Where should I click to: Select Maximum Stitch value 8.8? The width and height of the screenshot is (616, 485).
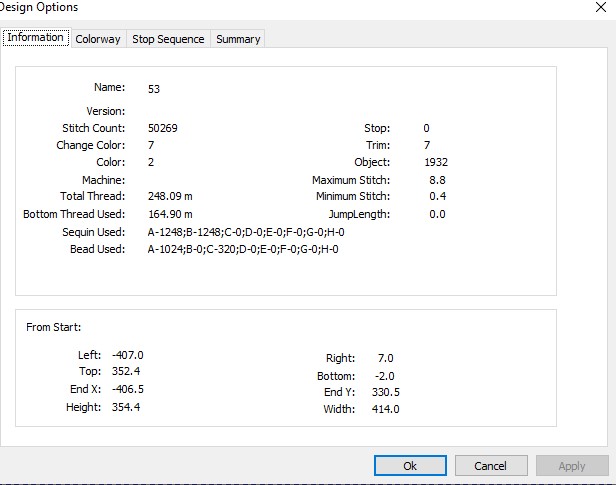pyautogui.click(x=437, y=180)
